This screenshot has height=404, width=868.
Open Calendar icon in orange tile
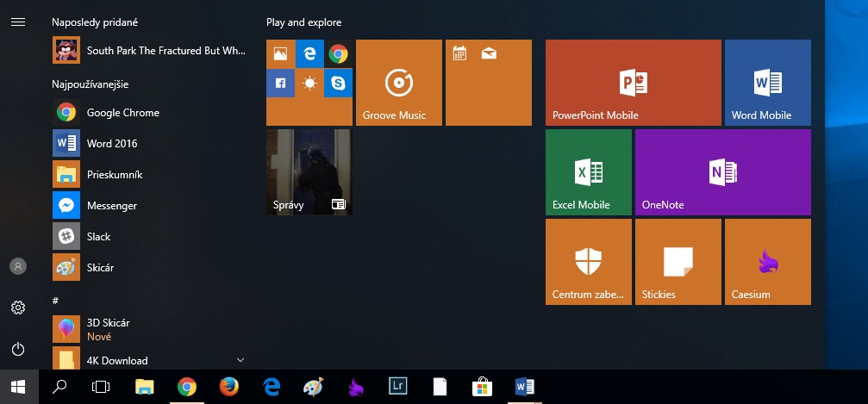point(459,53)
